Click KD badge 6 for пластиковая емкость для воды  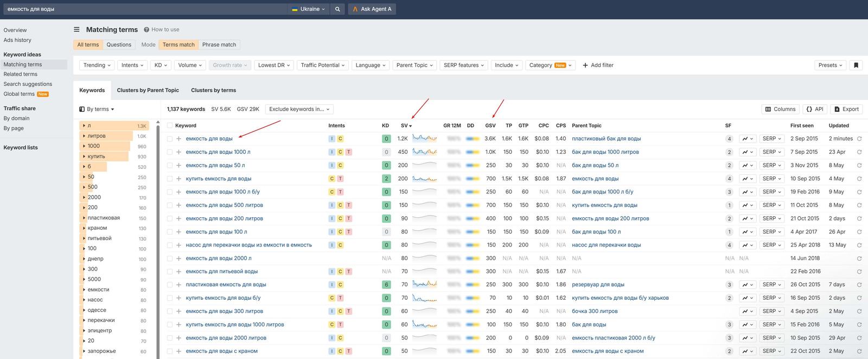386,285
